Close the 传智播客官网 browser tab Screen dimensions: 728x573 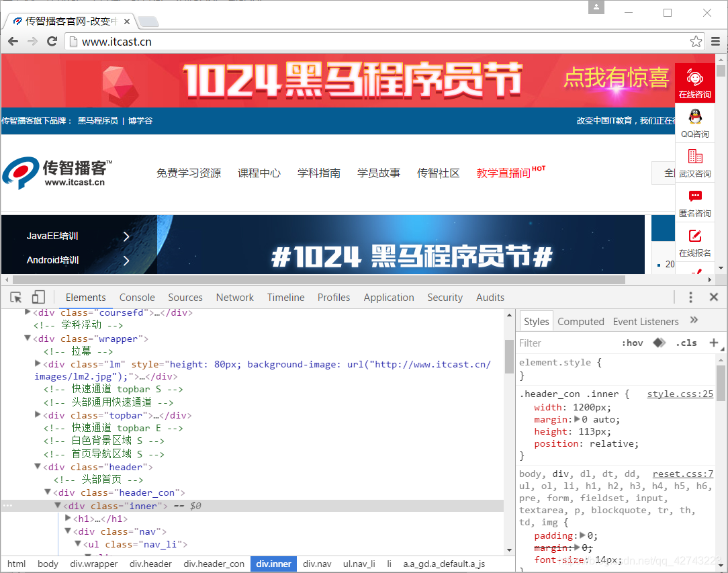click(x=127, y=21)
